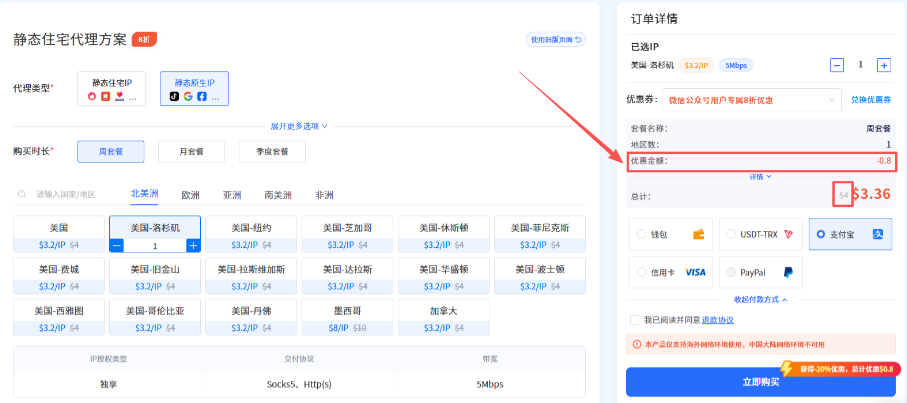Click 兑换优惠券 link
The image size is (907, 403).
(871, 99)
